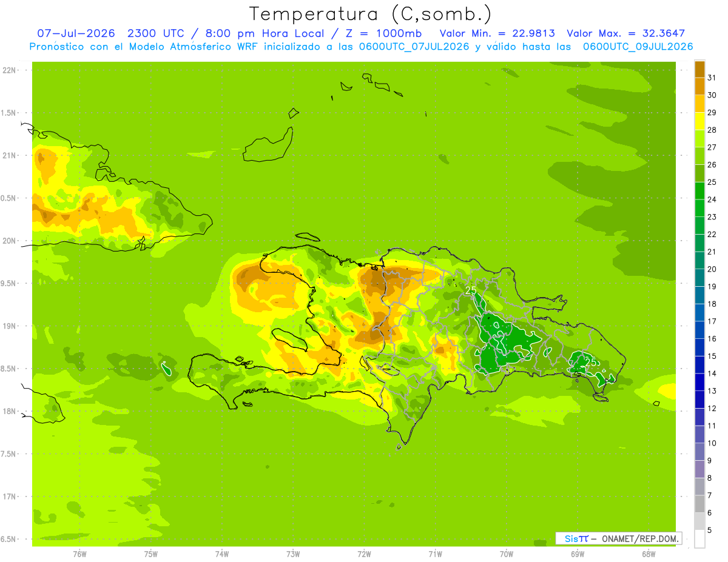Click the '68W' longitude label
Viewport: 728px width, 562px height.
click(649, 554)
